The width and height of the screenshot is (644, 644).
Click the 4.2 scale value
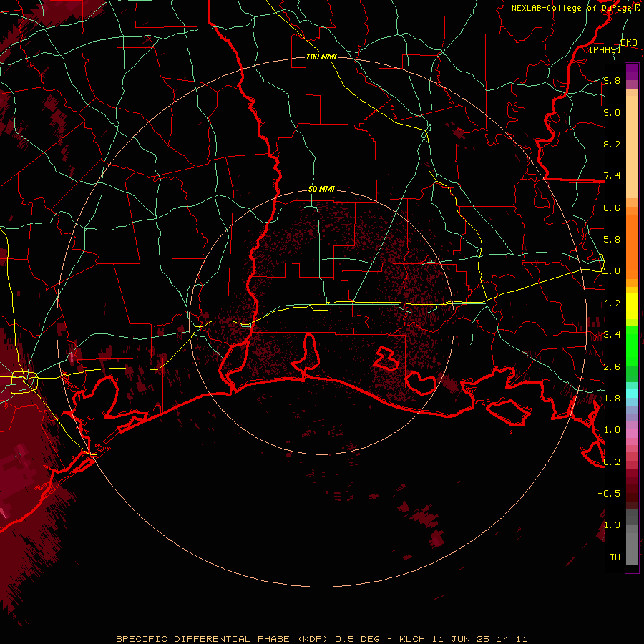[x=612, y=303]
